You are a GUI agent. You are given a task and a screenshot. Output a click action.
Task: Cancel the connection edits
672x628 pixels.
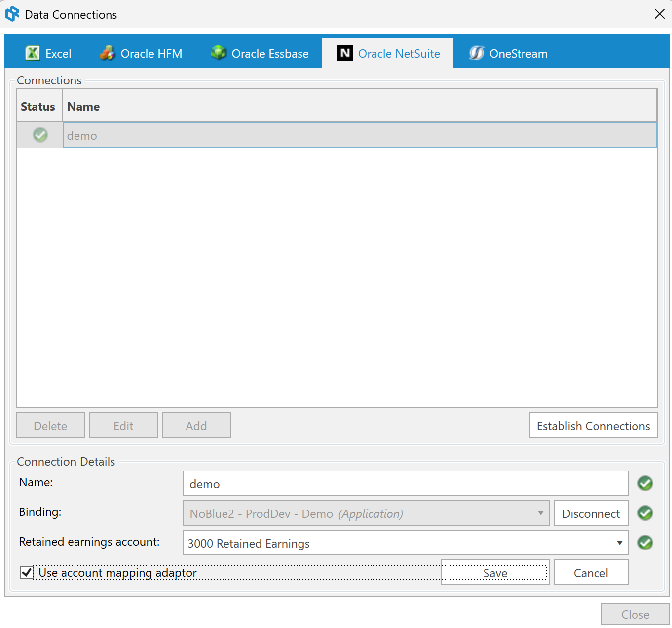[x=591, y=572]
